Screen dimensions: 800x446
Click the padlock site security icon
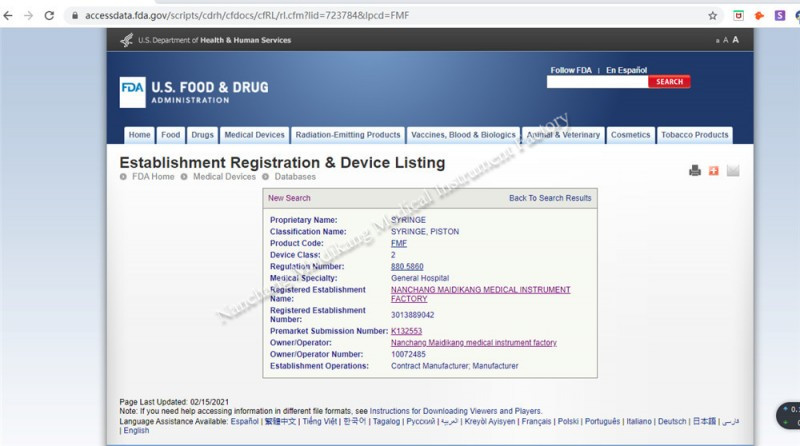[75, 16]
